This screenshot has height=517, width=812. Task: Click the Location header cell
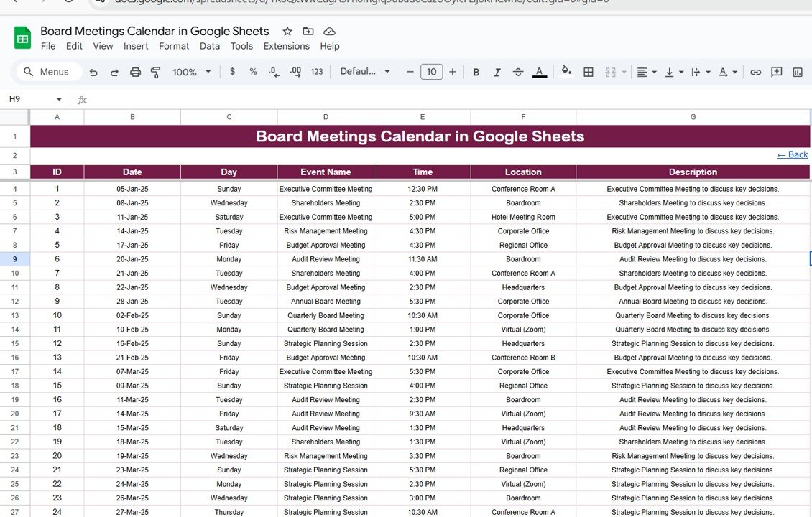(523, 172)
